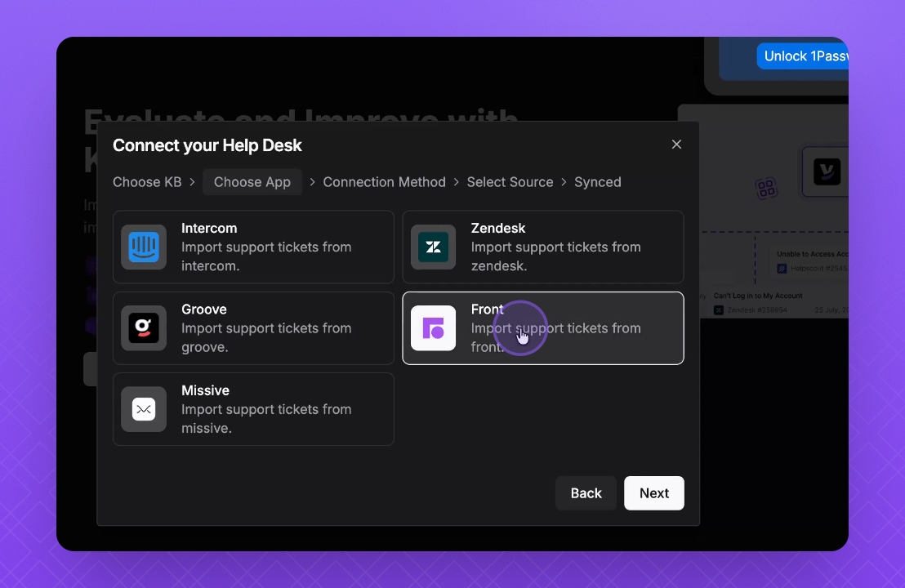Choose the Zendesk title text
The image size is (905, 588).
pos(498,228)
